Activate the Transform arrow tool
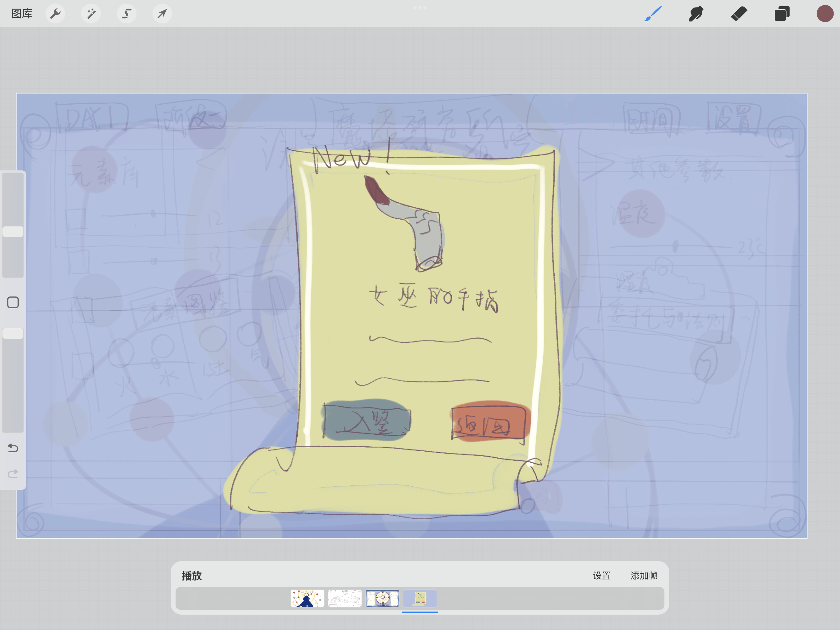 (x=162, y=14)
